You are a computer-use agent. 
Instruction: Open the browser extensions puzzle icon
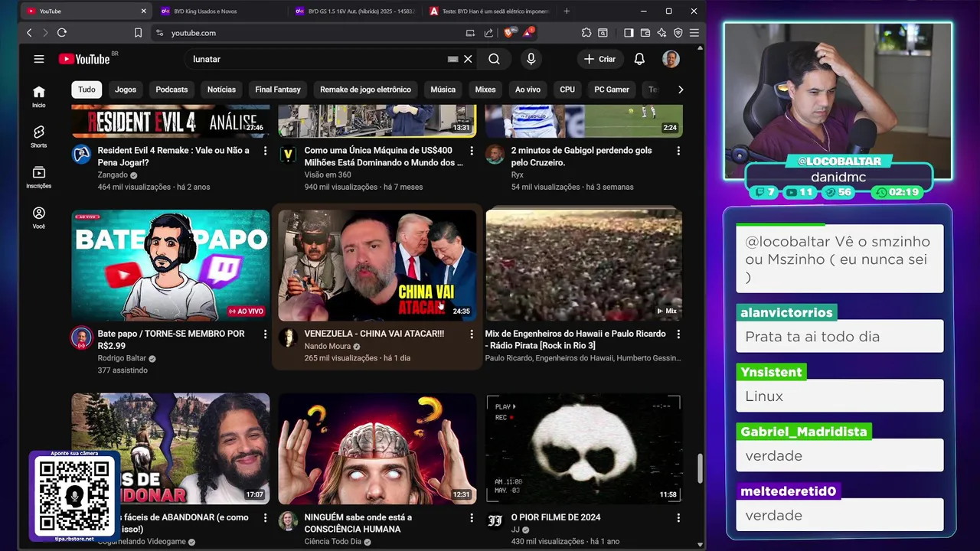(586, 33)
